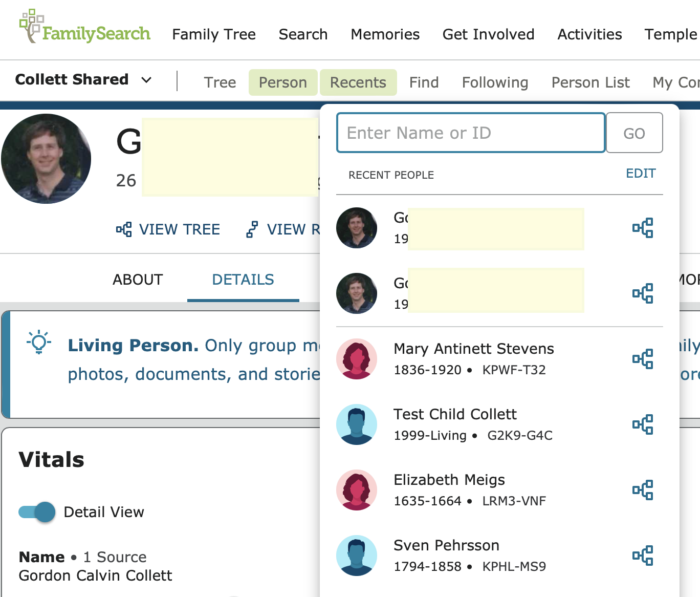This screenshot has height=597, width=700.
Task: Click the name Gordon Calvin Collett
Action: 96,575
